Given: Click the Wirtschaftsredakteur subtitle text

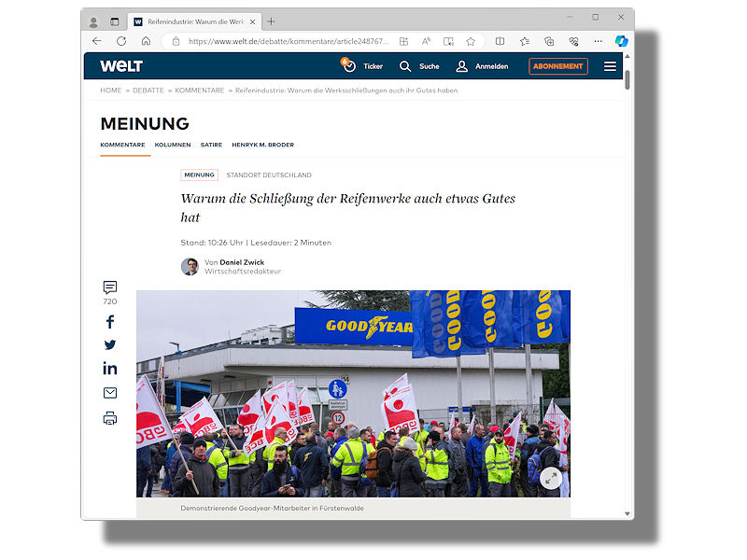Looking at the screenshot, I should coord(243,272).
